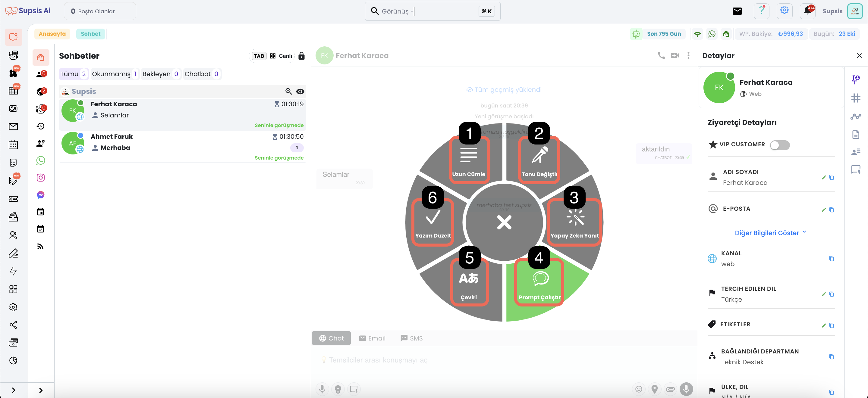Toggle the Canlı view button
868x398 pixels.
[x=281, y=56]
